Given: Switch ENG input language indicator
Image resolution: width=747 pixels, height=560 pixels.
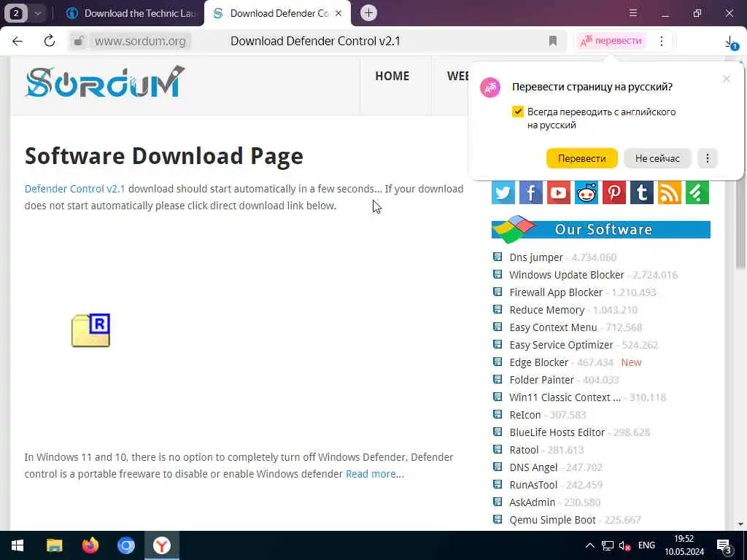Looking at the screenshot, I should pyautogui.click(x=646, y=545).
